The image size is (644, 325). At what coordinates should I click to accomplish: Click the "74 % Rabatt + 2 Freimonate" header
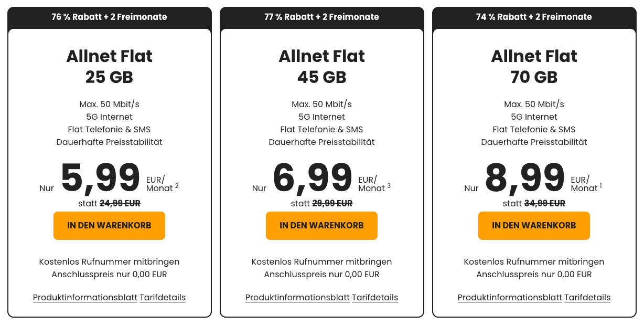click(534, 17)
